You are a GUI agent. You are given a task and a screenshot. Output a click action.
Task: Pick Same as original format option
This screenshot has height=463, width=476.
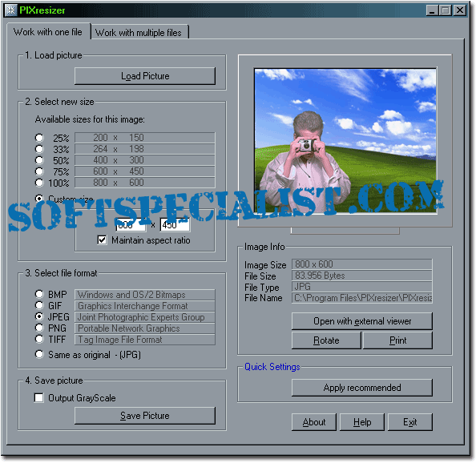click(39, 354)
